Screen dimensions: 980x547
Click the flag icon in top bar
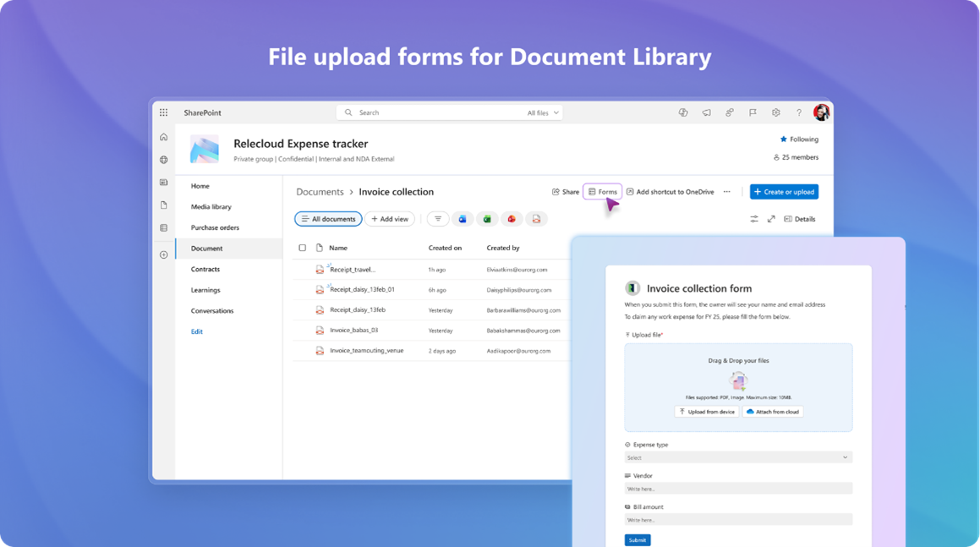click(x=753, y=112)
